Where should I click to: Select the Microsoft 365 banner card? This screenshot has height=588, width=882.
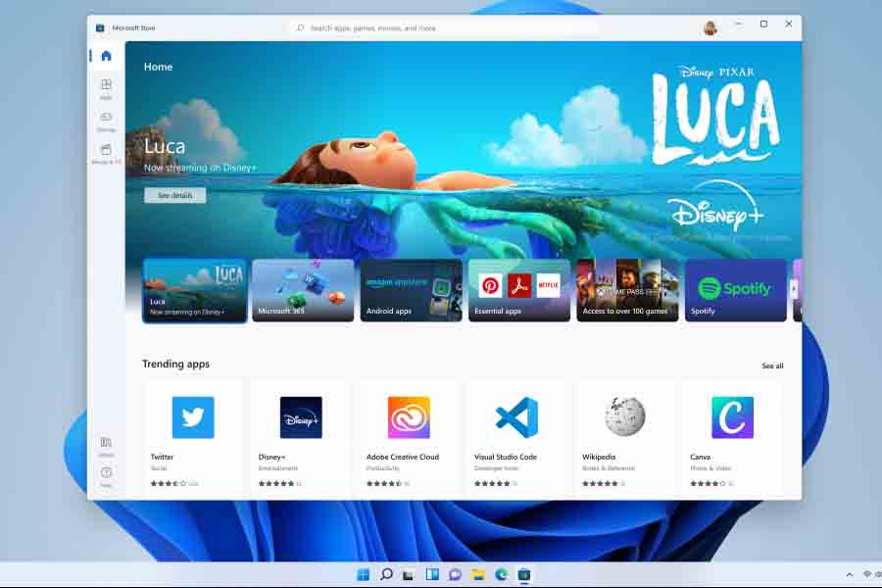(x=302, y=289)
